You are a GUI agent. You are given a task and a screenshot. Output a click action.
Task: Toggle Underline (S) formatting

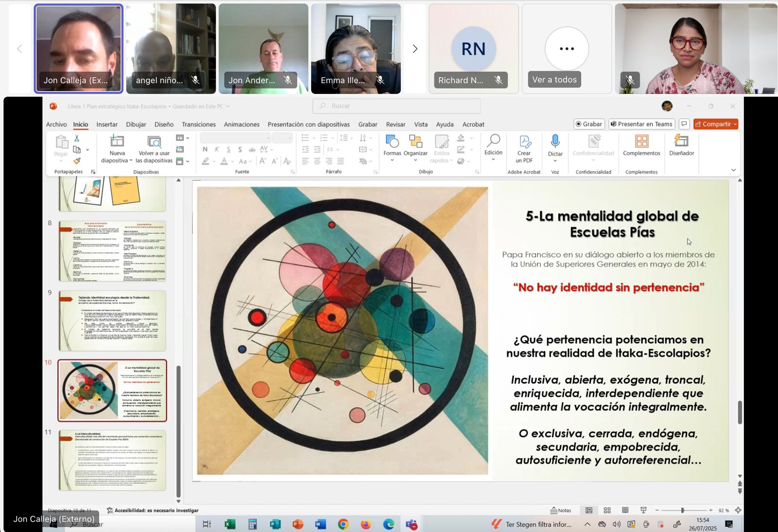point(229,149)
